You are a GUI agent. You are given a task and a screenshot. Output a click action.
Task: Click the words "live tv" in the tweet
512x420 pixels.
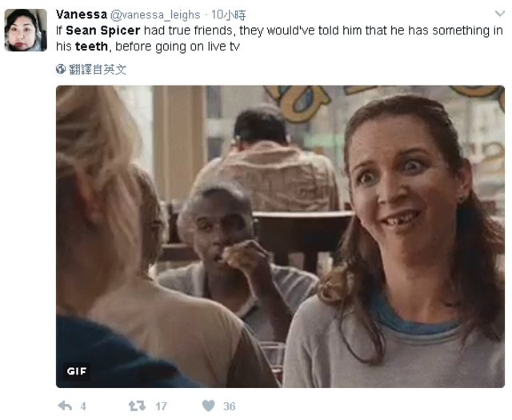coord(224,46)
